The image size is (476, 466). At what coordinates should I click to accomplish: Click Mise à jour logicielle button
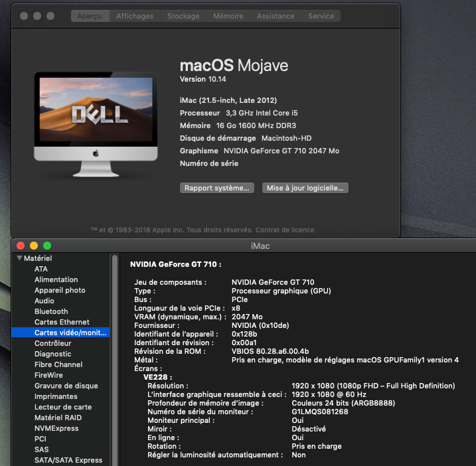point(305,188)
